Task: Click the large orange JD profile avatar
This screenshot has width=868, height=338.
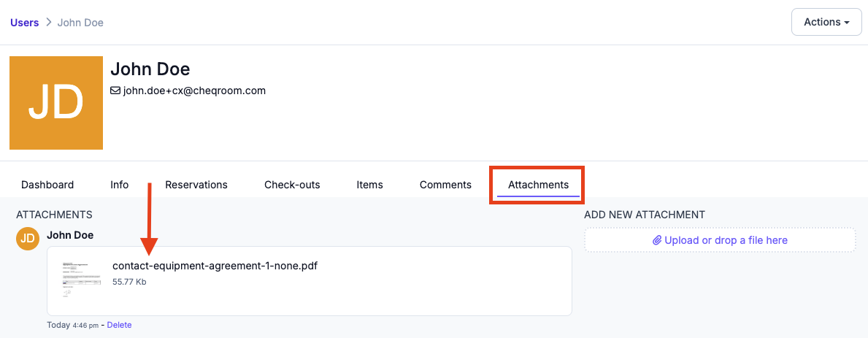Action: pyautogui.click(x=56, y=103)
